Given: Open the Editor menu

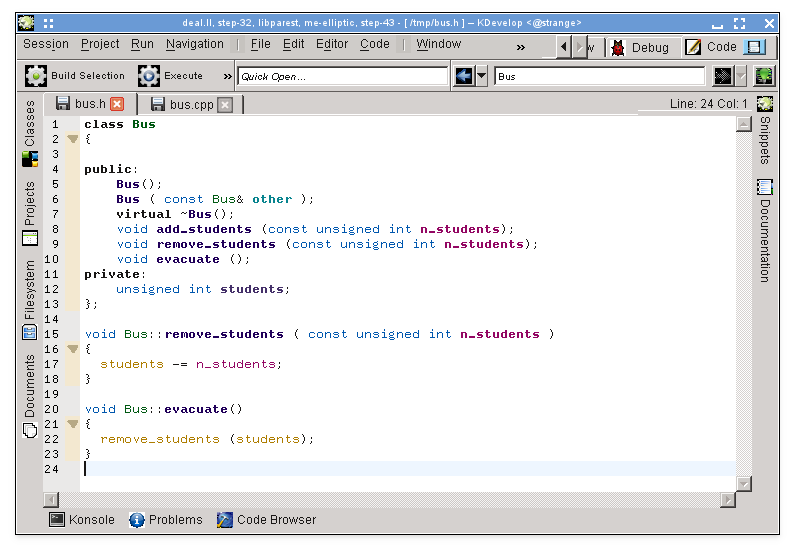Looking at the screenshot, I should point(332,44).
